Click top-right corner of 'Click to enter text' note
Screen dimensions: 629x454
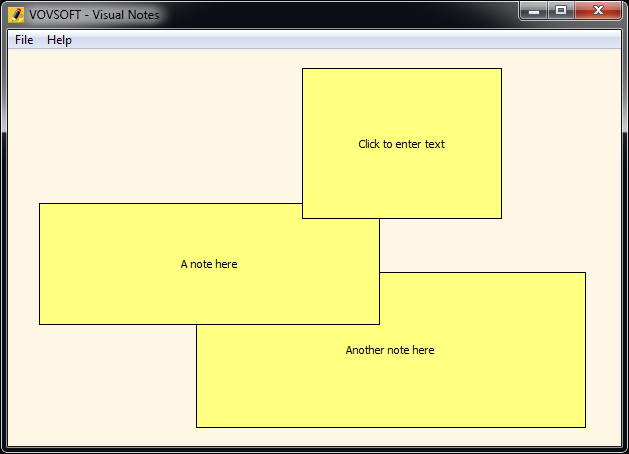[500, 70]
